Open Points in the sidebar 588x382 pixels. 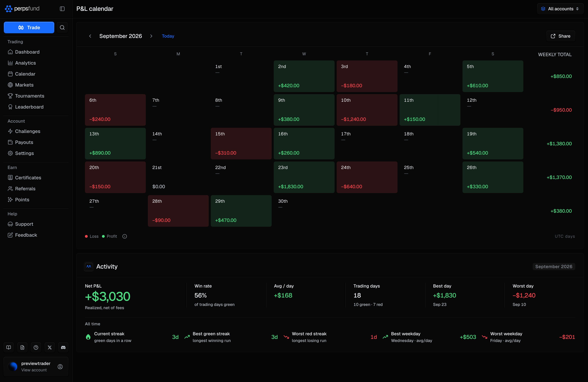(36, 200)
